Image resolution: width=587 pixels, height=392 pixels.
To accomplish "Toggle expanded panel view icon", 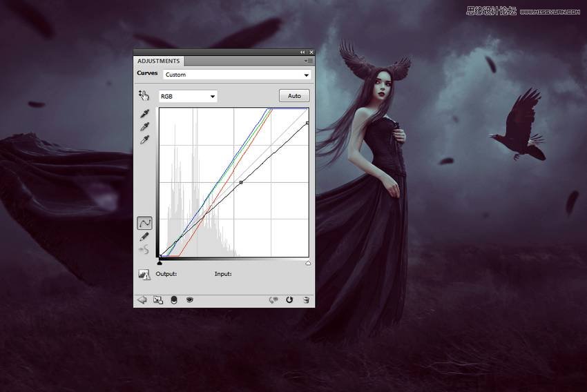I will pyautogui.click(x=158, y=300).
